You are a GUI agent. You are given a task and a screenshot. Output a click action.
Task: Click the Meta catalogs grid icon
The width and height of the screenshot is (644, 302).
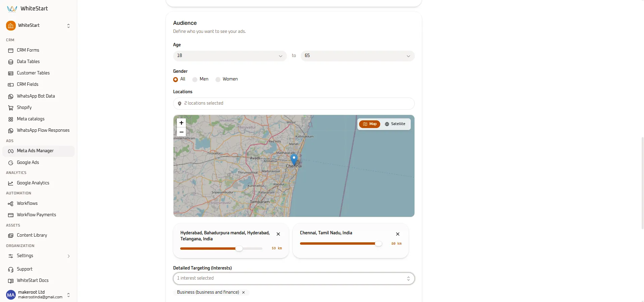pyautogui.click(x=11, y=119)
